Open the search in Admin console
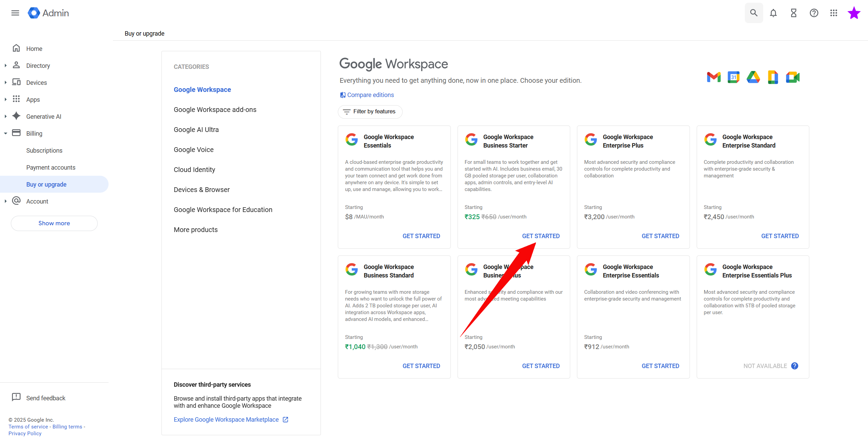This screenshot has height=441, width=868. tap(753, 13)
